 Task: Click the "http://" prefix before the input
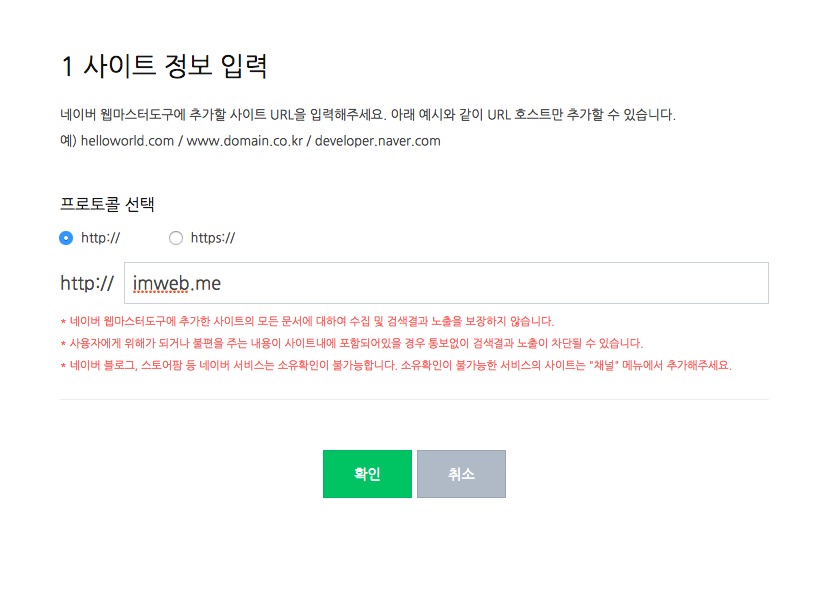[87, 283]
